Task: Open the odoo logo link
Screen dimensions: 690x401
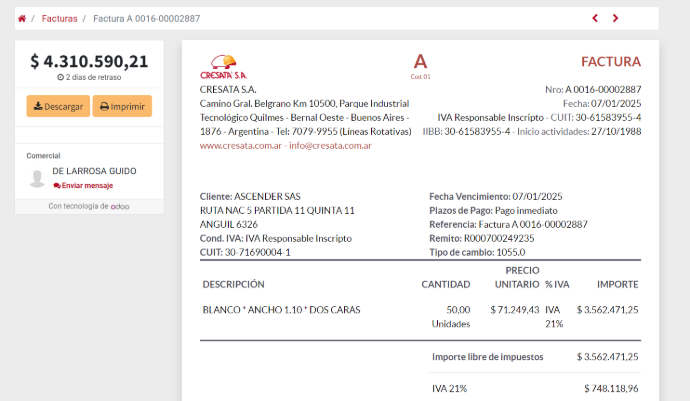Action: click(x=120, y=206)
